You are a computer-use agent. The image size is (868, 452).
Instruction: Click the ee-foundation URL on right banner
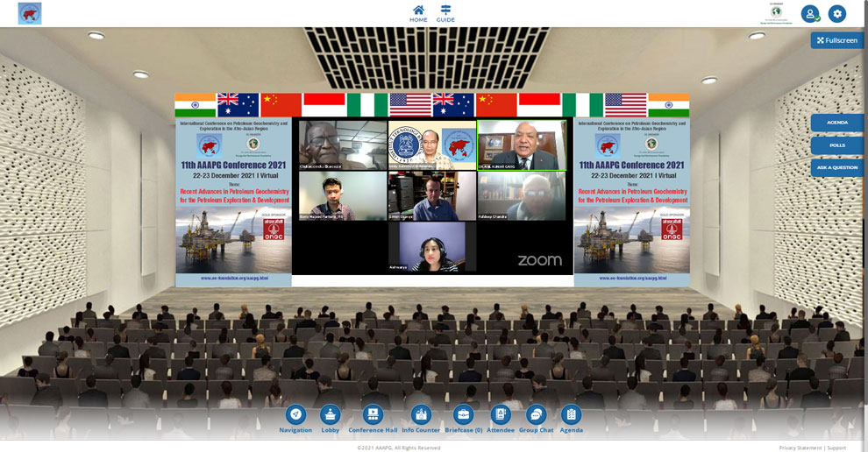point(632,279)
